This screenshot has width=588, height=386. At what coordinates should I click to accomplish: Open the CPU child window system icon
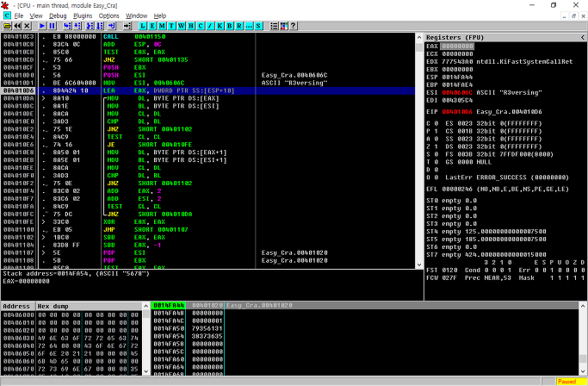click(7, 16)
